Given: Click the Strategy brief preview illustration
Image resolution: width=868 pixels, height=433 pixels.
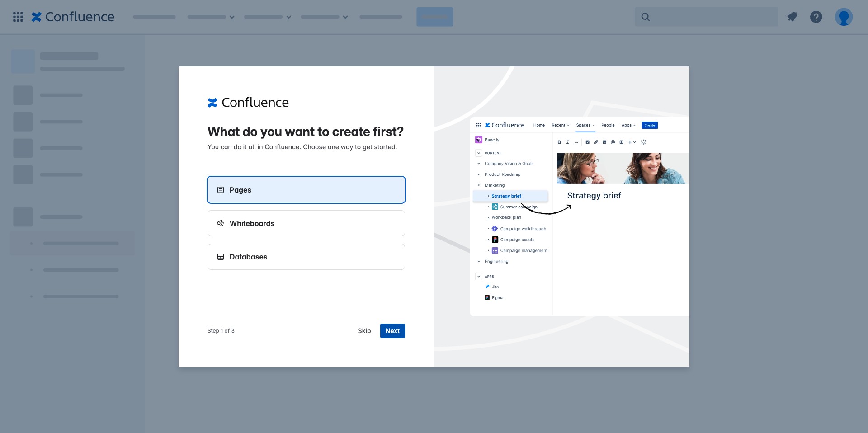Looking at the screenshot, I should pos(580,216).
